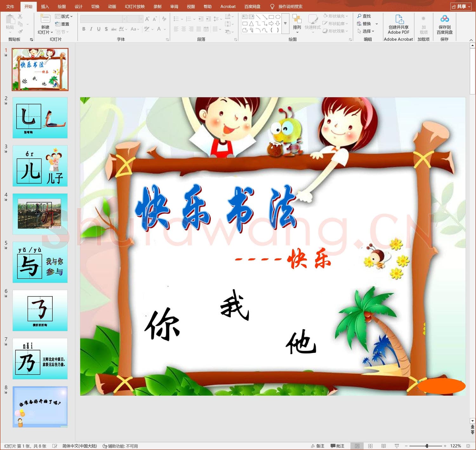Click the Paste (粘贴) clipboard icon

(10, 19)
